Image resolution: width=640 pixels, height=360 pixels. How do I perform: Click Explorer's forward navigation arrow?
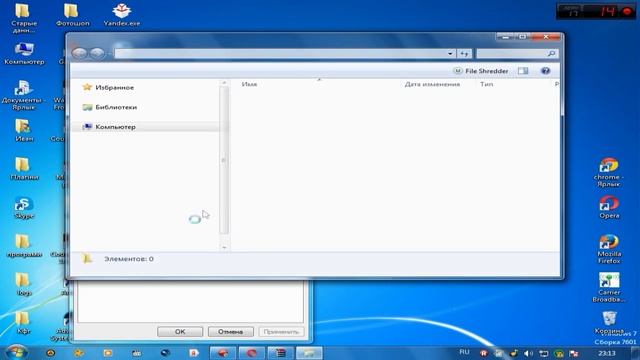coord(97,53)
